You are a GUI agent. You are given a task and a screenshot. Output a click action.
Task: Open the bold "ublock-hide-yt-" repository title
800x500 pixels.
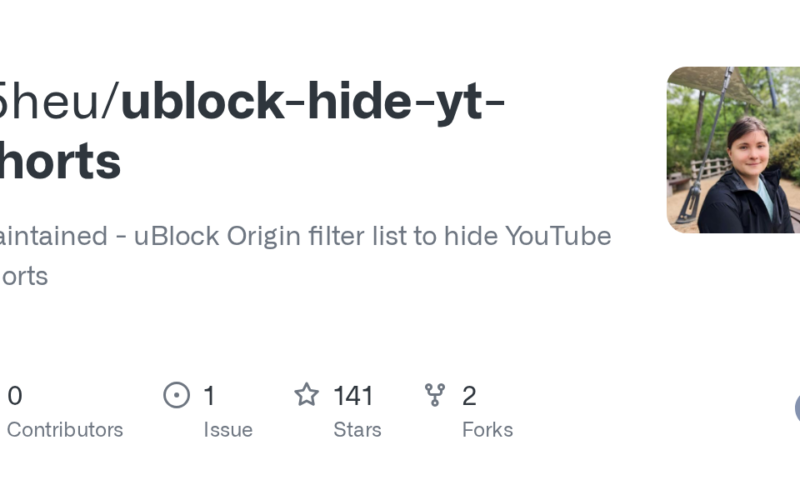(x=313, y=103)
